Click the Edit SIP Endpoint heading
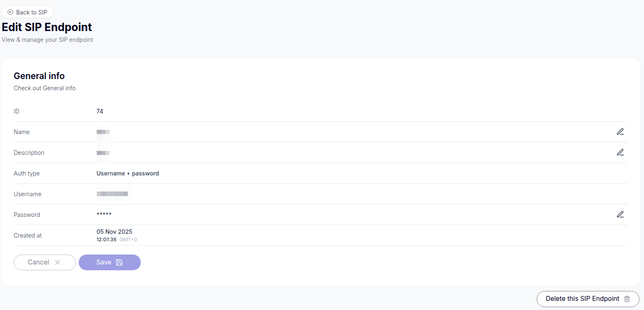Screen dimensions: 644x310 (47, 27)
